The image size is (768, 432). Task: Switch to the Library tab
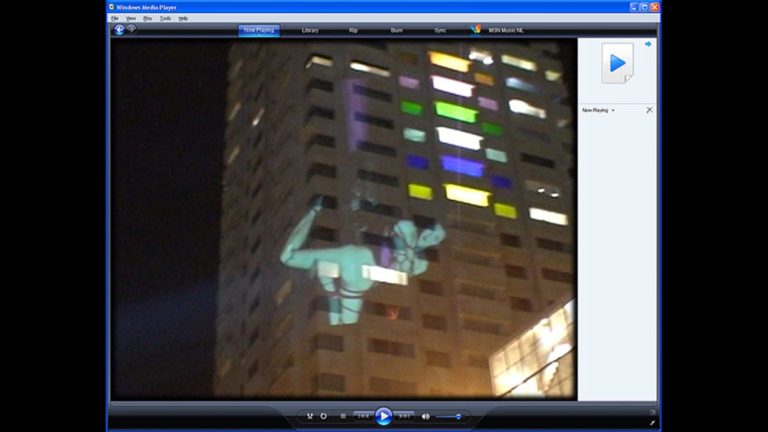[310, 30]
